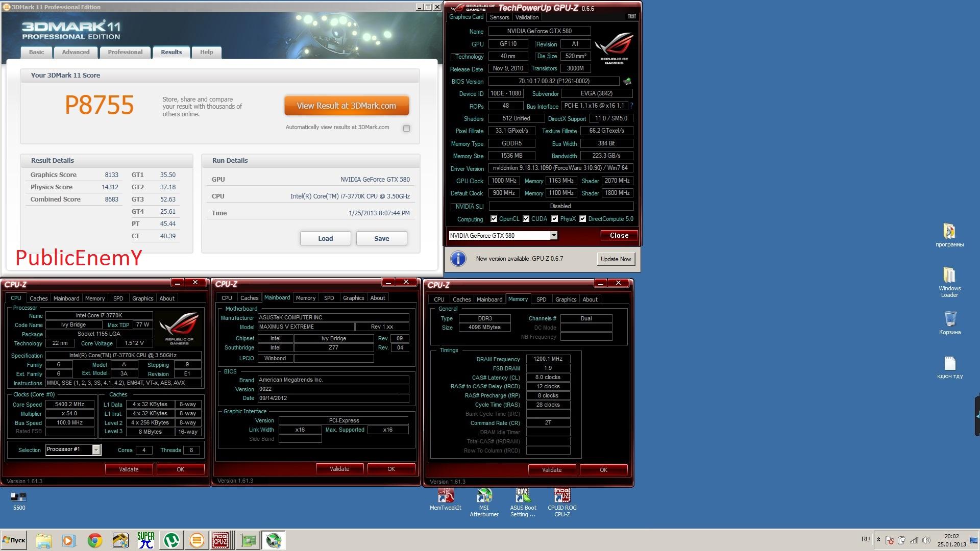The image size is (980, 551).
Task: Click the BIOS save chip icon in GPU-Z
Action: pyautogui.click(x=627, y=81)
